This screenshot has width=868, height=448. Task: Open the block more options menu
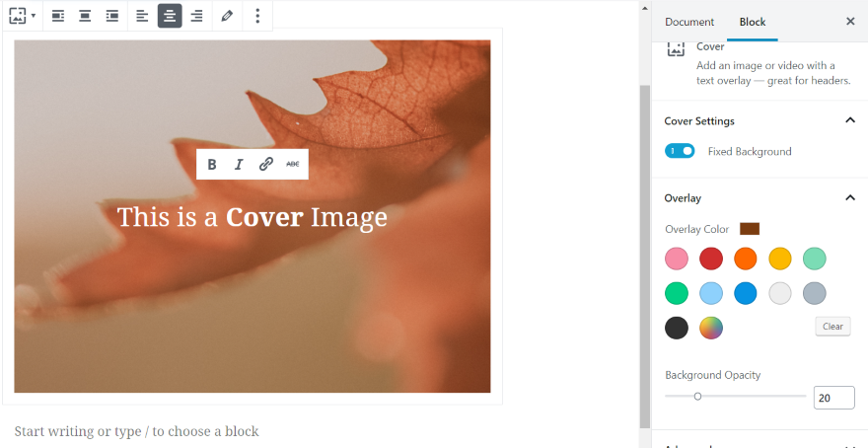(257, 16)
